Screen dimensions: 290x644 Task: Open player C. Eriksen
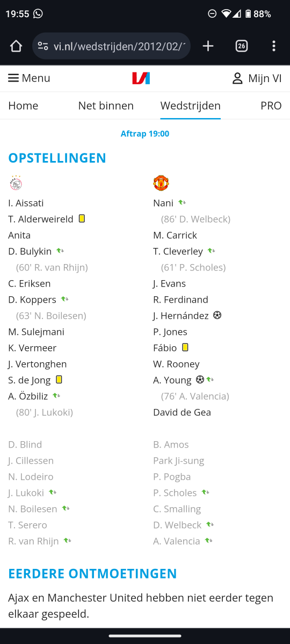coord(30,283)
